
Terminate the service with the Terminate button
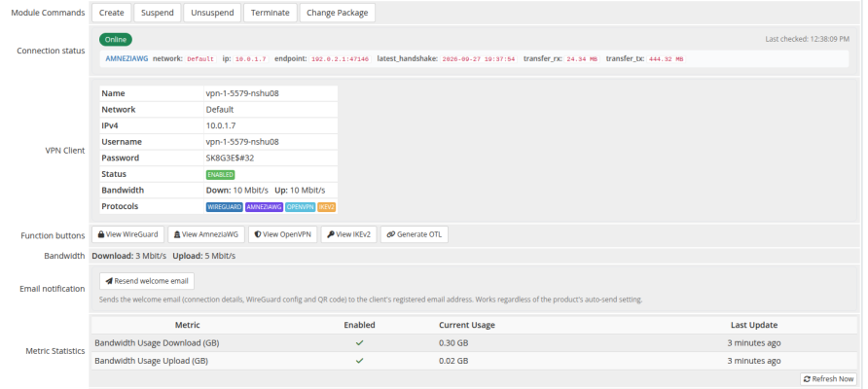271,13
